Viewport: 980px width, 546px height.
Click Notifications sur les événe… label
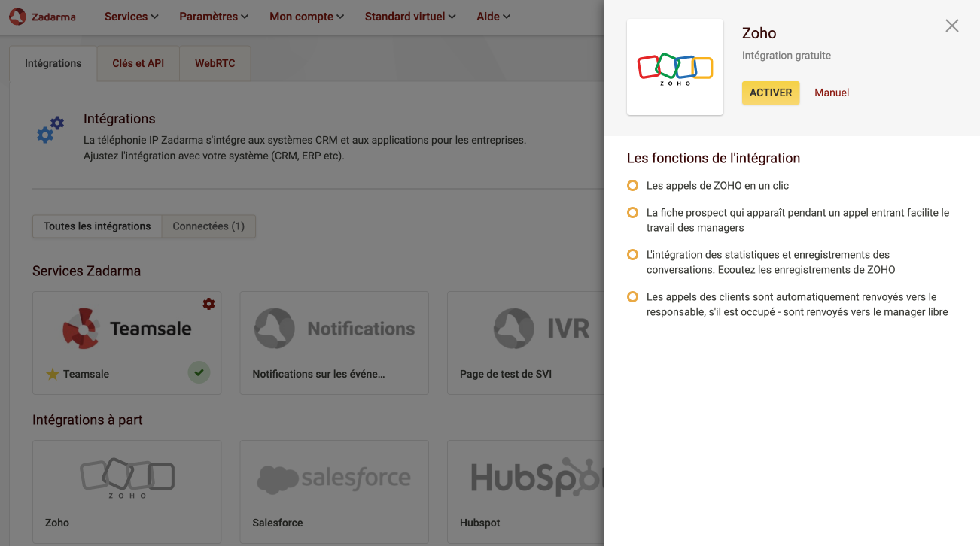tap(318, 374)
